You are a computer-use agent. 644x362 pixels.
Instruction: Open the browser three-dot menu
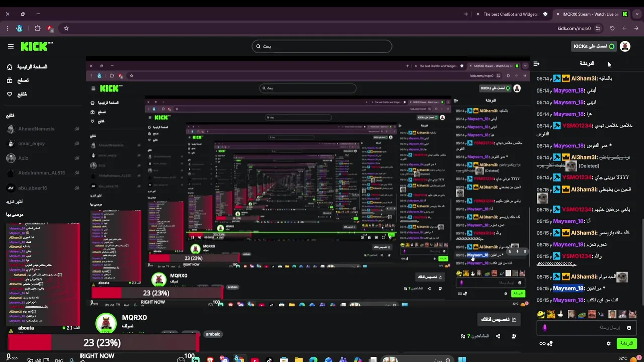click(x=8, y=28)
